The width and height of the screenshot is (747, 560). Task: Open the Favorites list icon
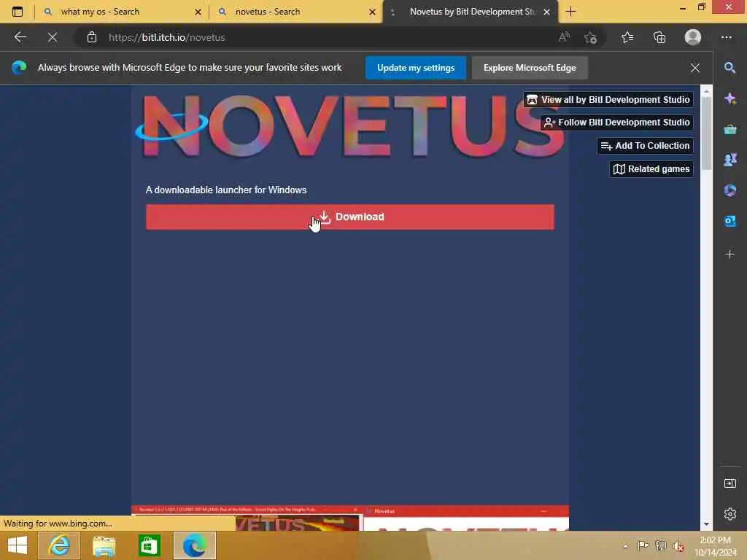coord(627,37)
